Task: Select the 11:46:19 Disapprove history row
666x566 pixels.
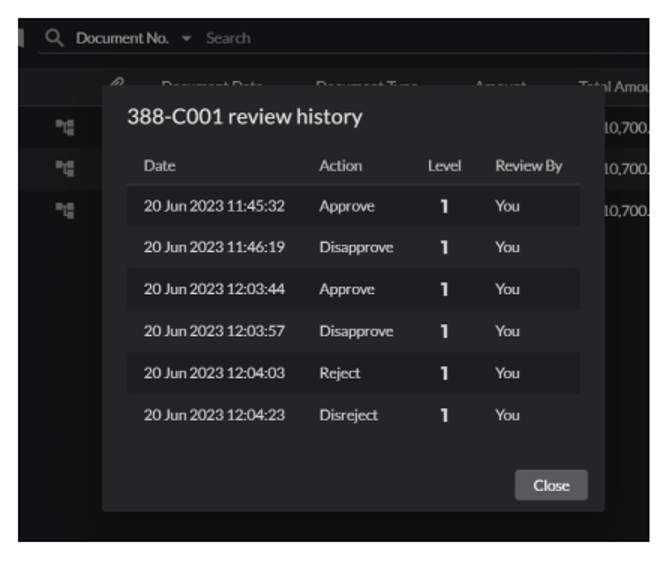Action: (353, 247)
